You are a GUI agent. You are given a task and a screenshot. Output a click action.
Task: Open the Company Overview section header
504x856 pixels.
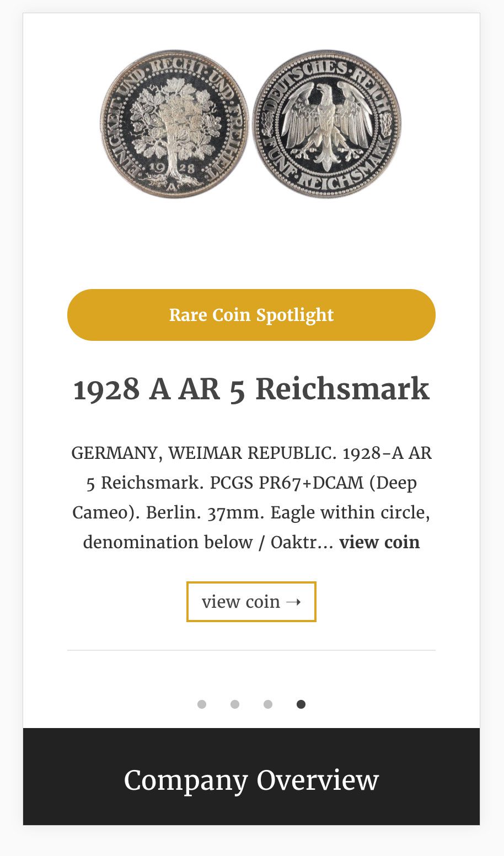tap(251, 780)
